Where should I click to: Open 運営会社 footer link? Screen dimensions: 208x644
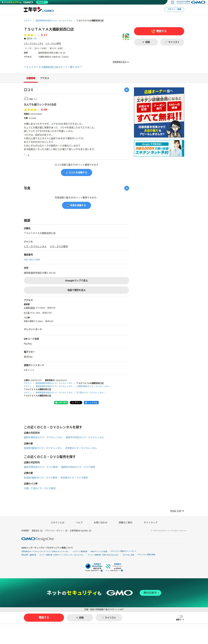tap(37, 531)
